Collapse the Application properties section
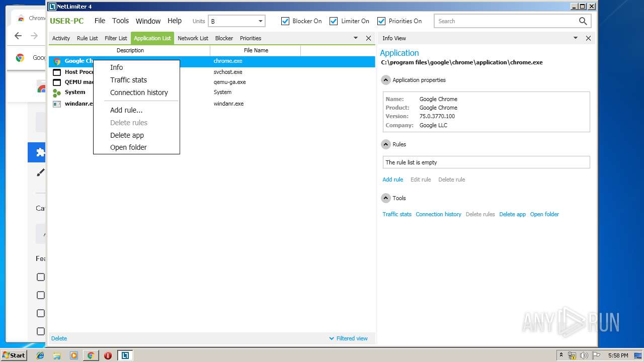 click(x=386, y=80)
